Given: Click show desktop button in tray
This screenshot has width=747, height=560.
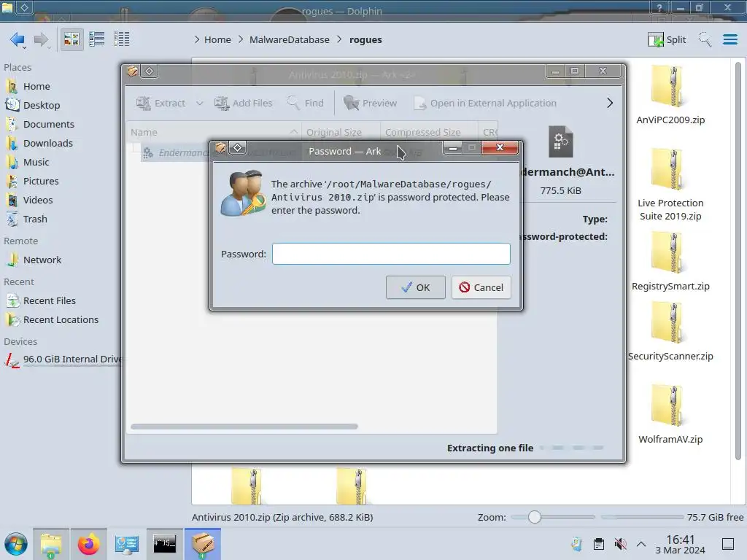Looking at the screenshot, I should pos(728,544).
